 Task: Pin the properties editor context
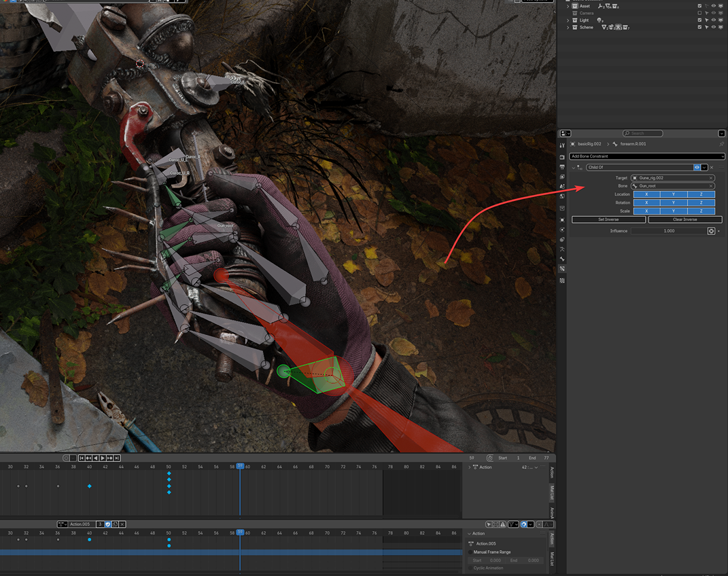click(x=721, y=144)
